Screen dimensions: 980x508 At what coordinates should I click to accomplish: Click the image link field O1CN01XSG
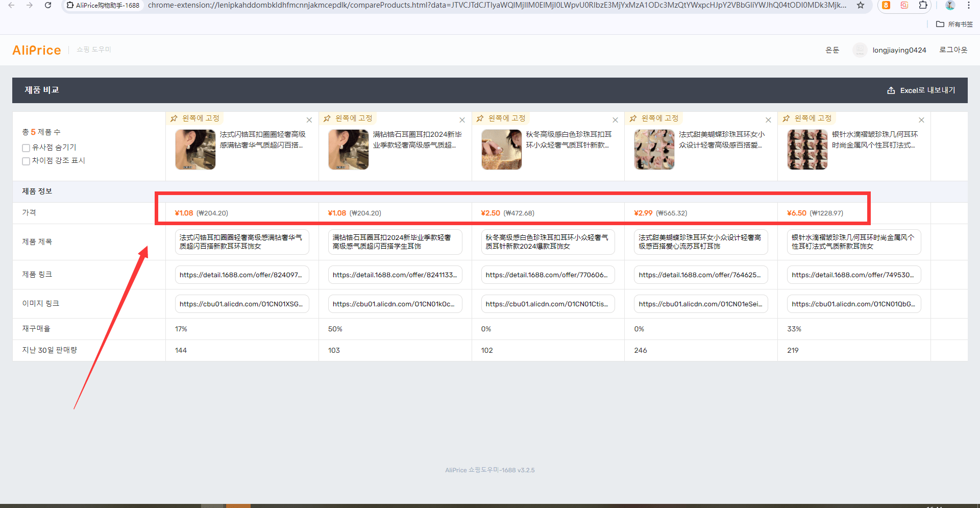242,304
